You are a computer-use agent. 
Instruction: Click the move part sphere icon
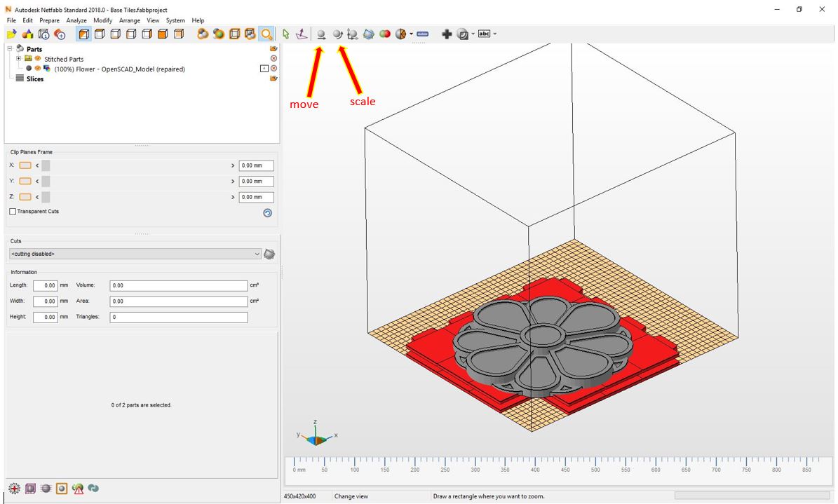(x=321, y=34)
